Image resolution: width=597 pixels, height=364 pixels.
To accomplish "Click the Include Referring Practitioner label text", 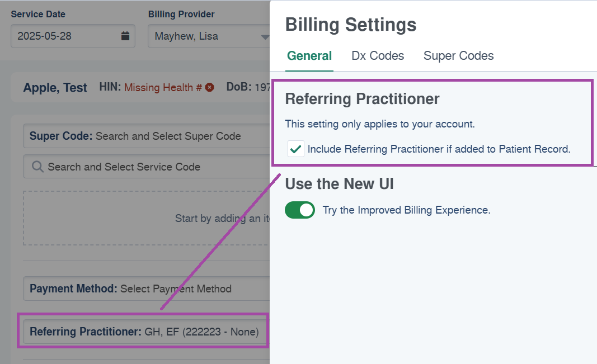I will (439, 149).
